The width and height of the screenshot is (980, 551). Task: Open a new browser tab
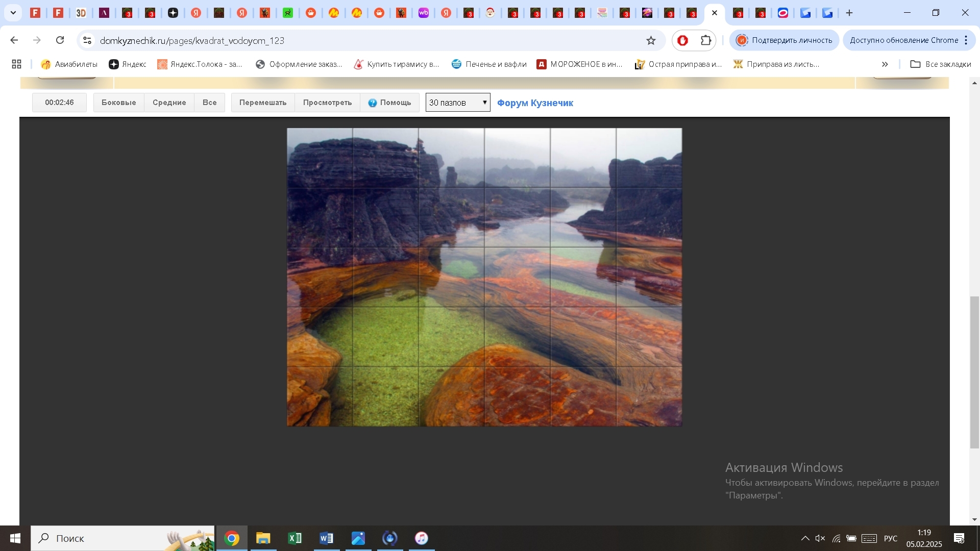(849, 13)
